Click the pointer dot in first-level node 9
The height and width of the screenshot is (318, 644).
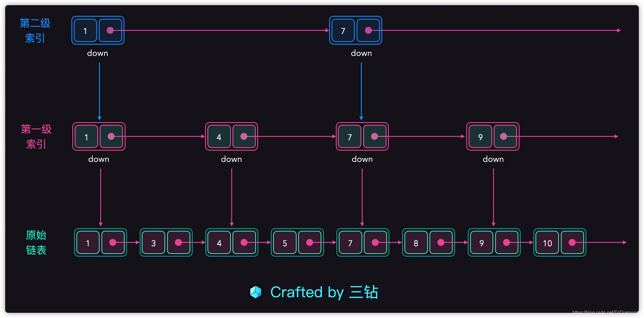coord(503,136)
